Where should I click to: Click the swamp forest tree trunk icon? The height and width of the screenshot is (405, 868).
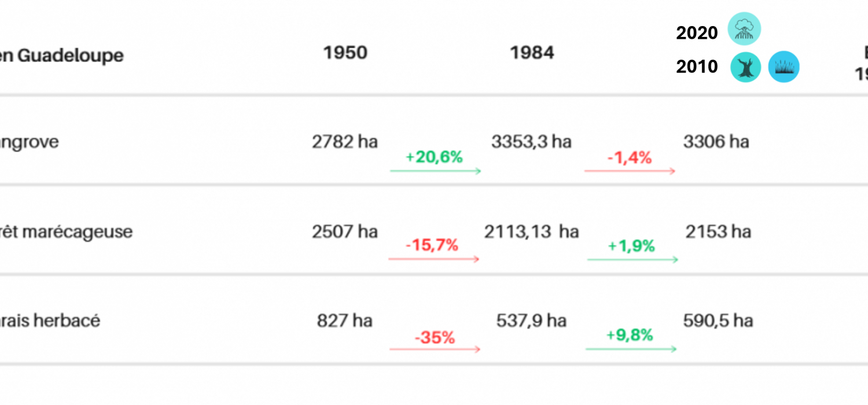(x=745, y=67)
